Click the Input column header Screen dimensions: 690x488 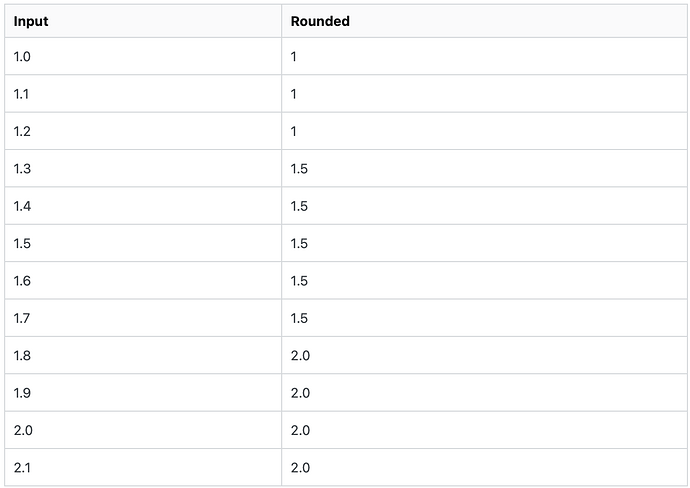coord(30,21)
